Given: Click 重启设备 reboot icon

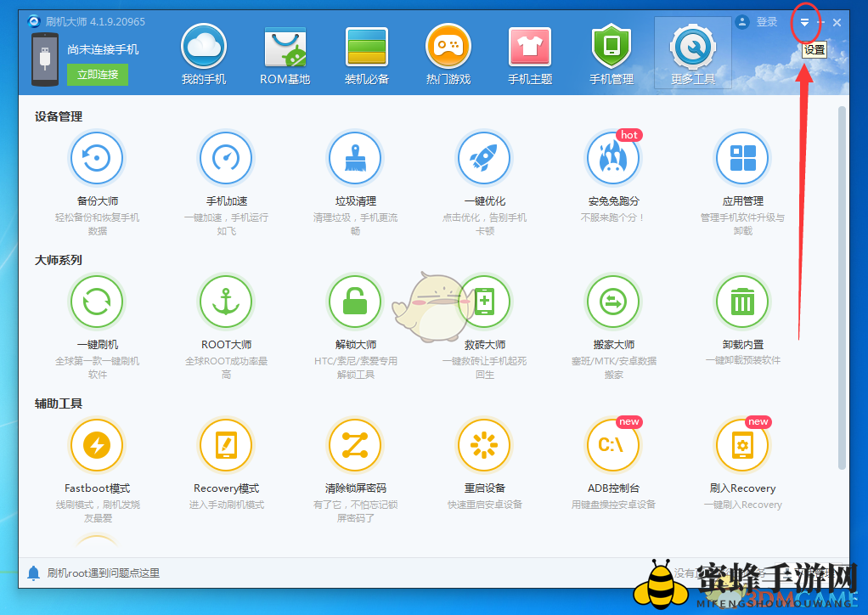Looking at the screenshot, I should [484, 445].
